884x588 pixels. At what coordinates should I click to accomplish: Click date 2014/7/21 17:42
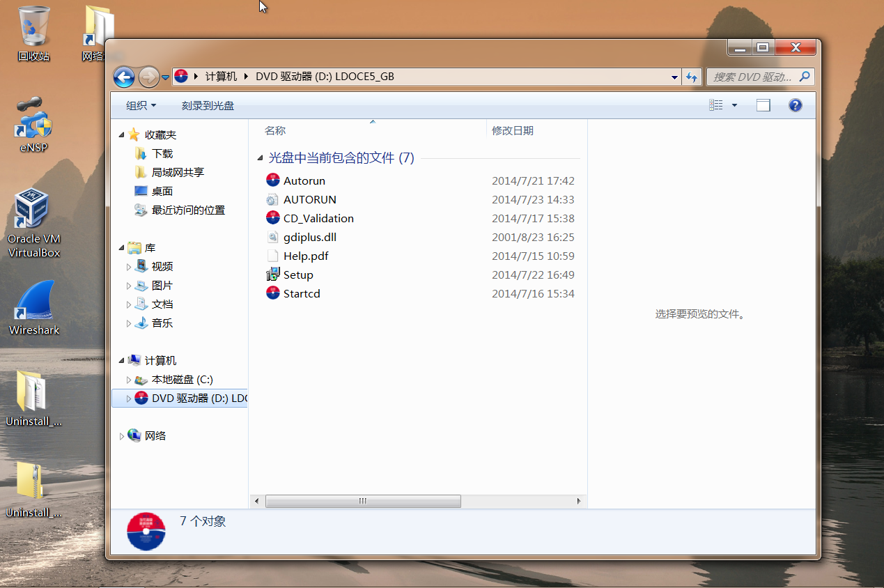coord(533,180)
